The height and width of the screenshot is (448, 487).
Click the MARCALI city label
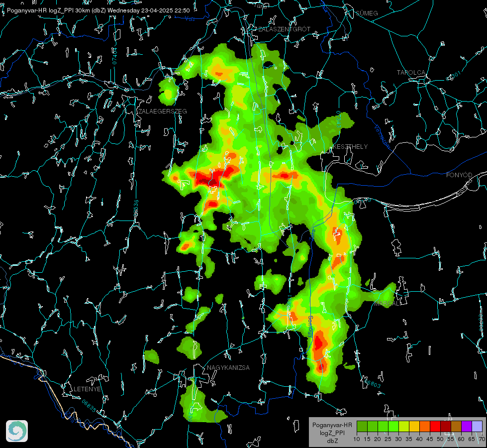pos(388,304)
